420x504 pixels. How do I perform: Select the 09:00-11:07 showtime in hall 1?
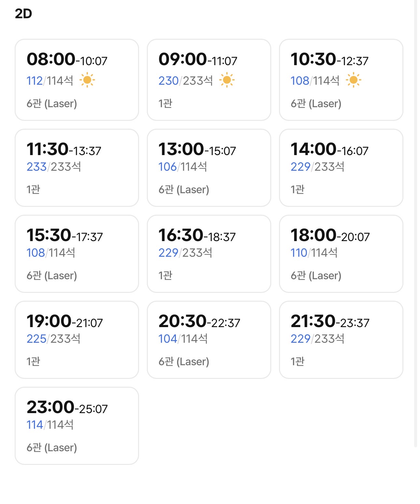(x=209, y=80)
